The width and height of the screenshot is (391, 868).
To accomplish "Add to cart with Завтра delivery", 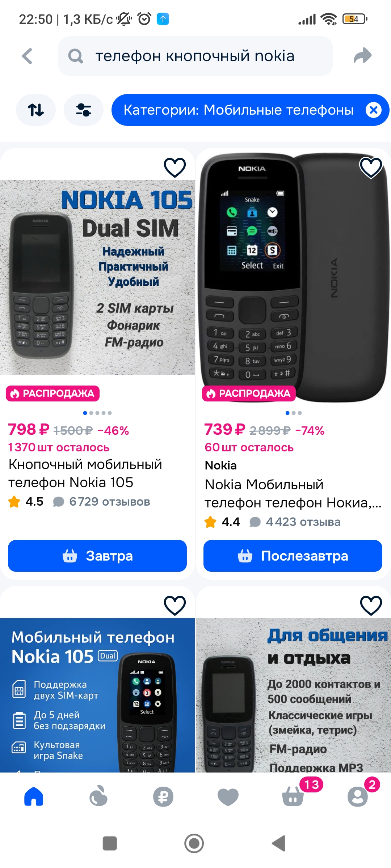I will click(x=97, y=556).
